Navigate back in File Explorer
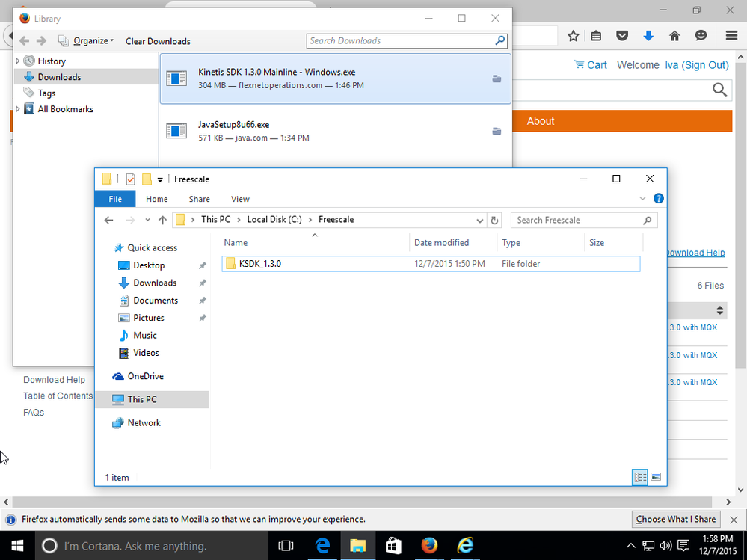Screen dimensions: 747x560 tap(108, 220)
